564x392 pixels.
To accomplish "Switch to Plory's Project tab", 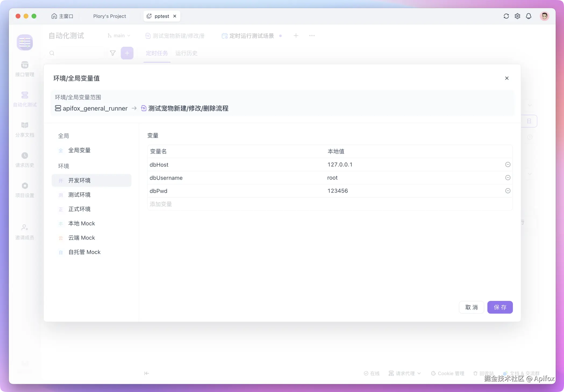I will tap(109, 16).
